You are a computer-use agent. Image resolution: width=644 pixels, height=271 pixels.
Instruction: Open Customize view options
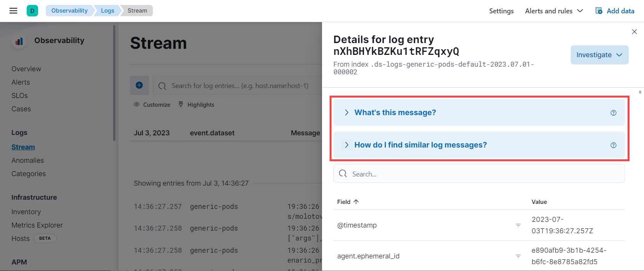152,105
